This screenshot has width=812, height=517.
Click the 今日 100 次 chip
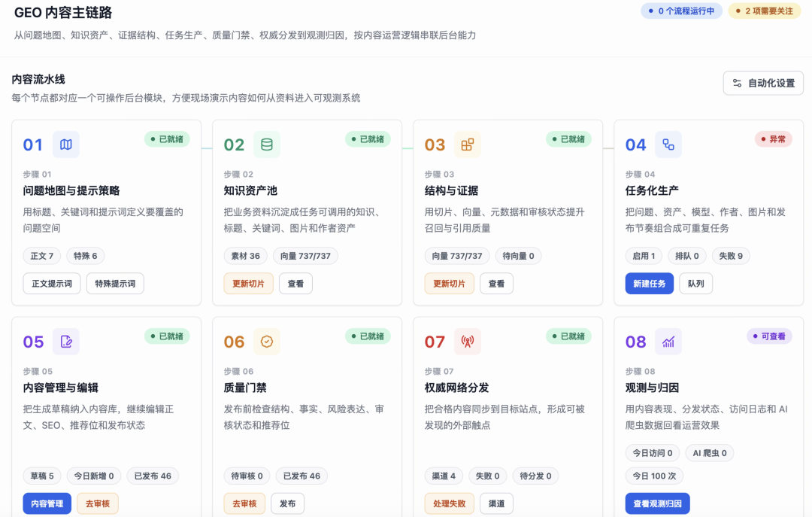point(655,476)
